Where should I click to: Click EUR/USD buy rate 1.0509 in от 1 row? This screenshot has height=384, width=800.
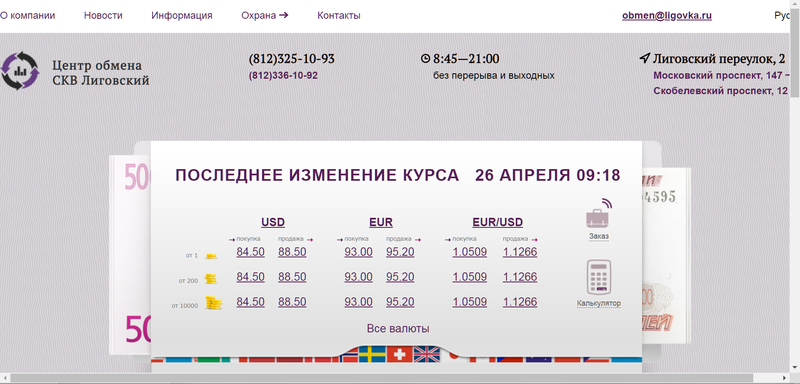pos(469,252)
